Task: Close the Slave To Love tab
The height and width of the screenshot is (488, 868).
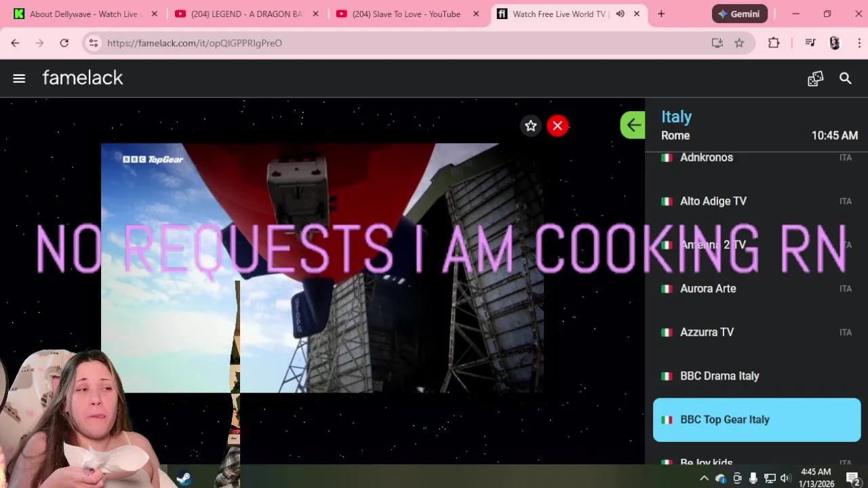Action: [476, 14]
